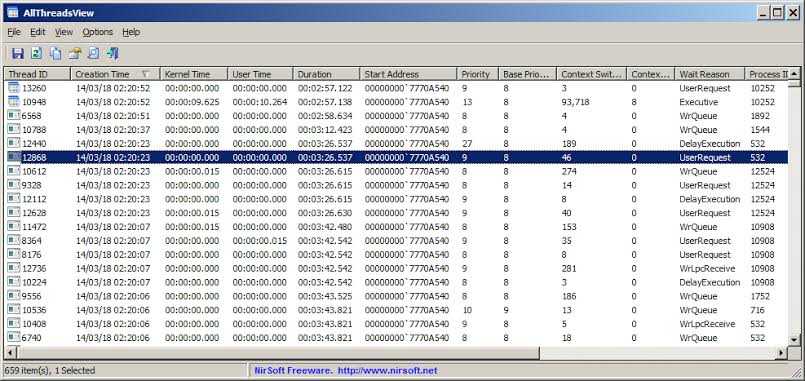Click the Find toolbar icon
The width and height of the screenshot is (805, 381).
tap(93, 53)
